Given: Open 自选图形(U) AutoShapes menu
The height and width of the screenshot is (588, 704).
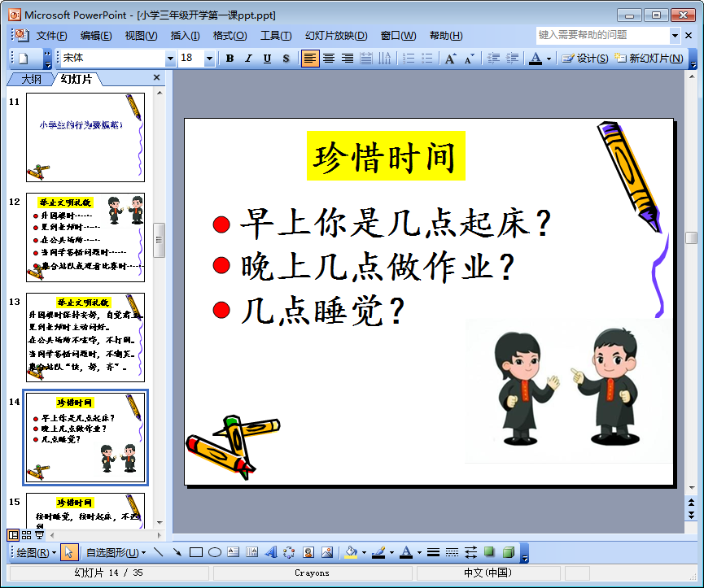Looking at the screenshot, I should click(x=116, y=552).
